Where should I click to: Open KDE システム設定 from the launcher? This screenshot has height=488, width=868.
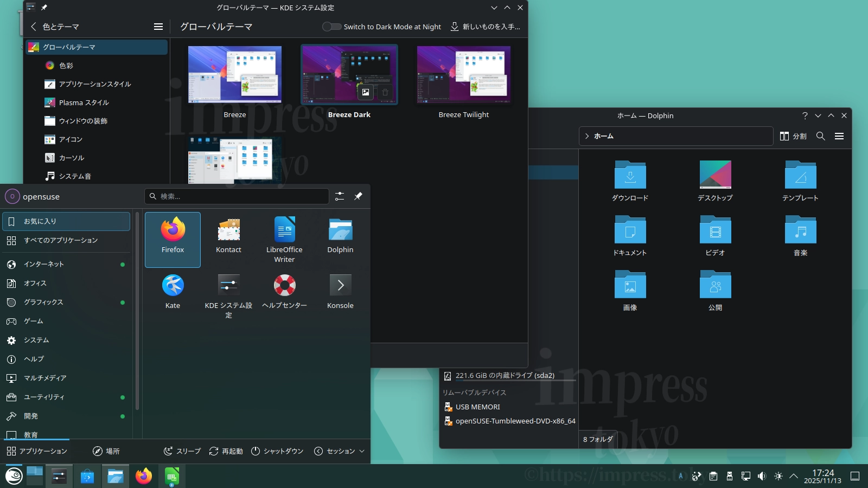228,296
